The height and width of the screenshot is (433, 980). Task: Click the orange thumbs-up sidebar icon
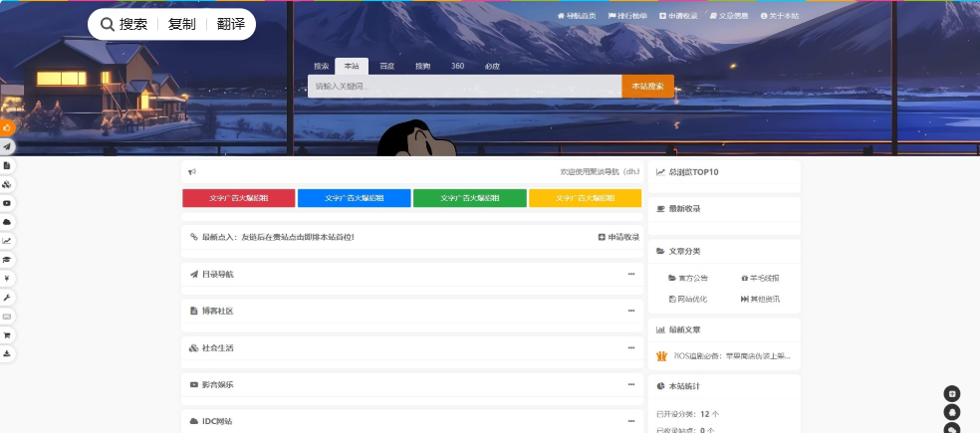pyautogui.click(x=7, y=127)
